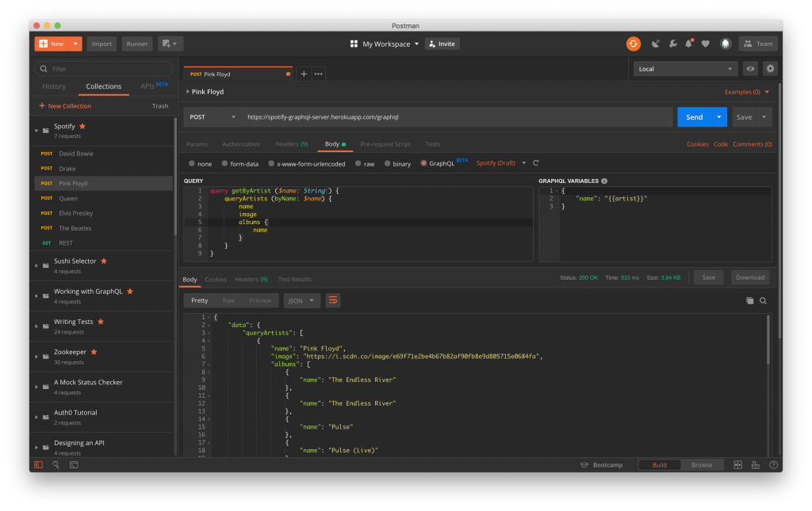
Task: Open tab options three-dots icon
Action: pos(318,74)
